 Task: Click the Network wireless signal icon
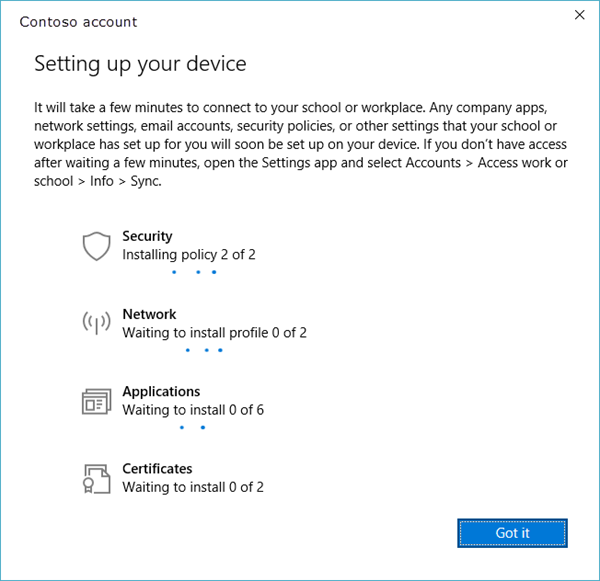click(95, 323)
